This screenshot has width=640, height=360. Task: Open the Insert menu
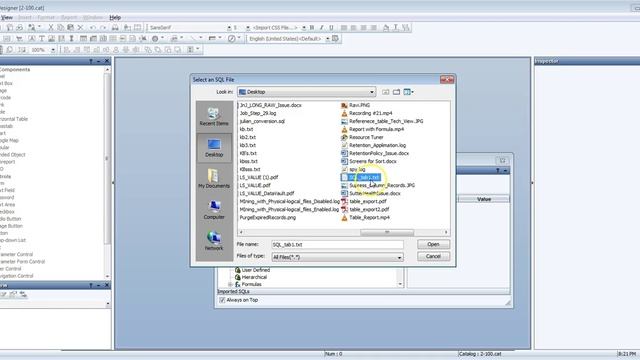pos(25,18)
